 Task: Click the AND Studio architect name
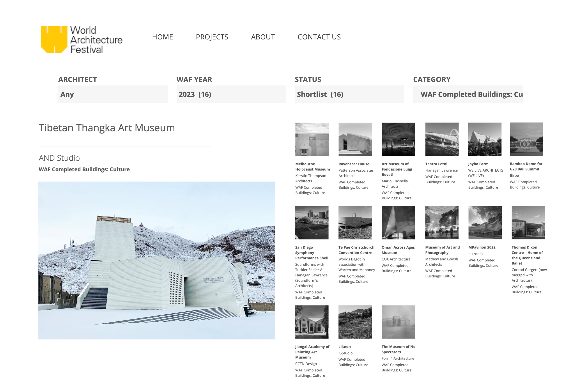(59, 158)
